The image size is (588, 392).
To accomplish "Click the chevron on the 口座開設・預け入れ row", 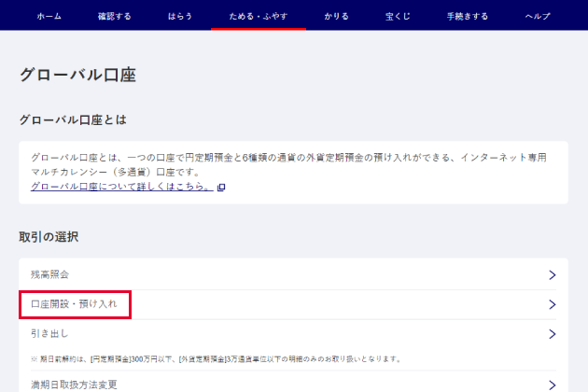I will 552,304.
